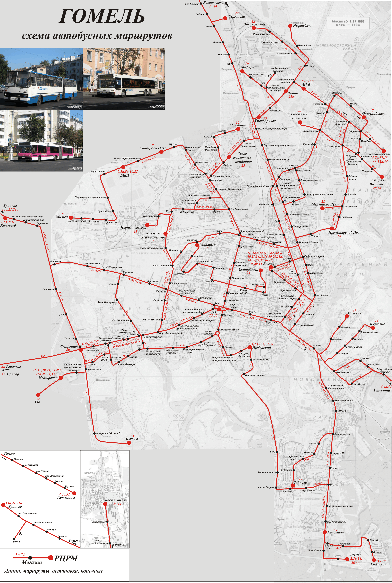Click the red dot at "Зайцева" terminus
This screenshot has height=583, width=392.
tap(293, 485)
